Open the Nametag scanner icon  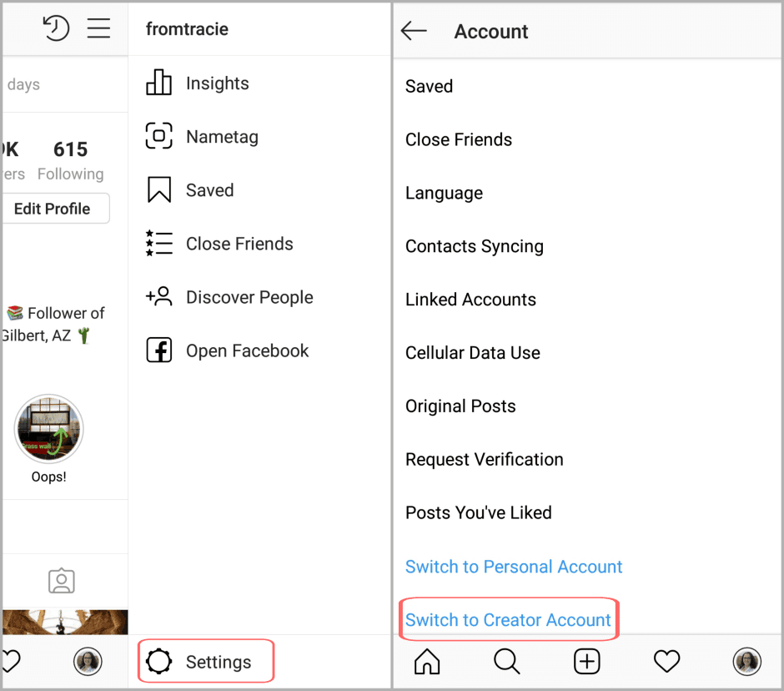(158, 135)
